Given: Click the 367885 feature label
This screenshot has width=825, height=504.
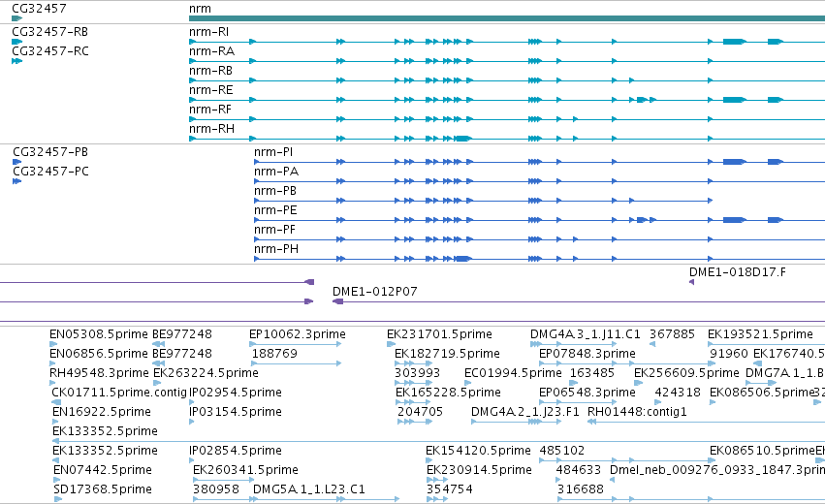Looking at the screenshot, I should pos(672,334).
